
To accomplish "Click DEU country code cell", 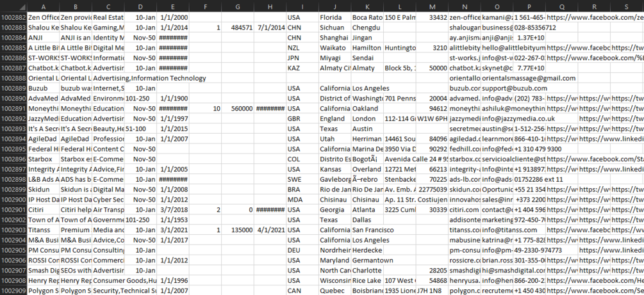I will [302, 250].
